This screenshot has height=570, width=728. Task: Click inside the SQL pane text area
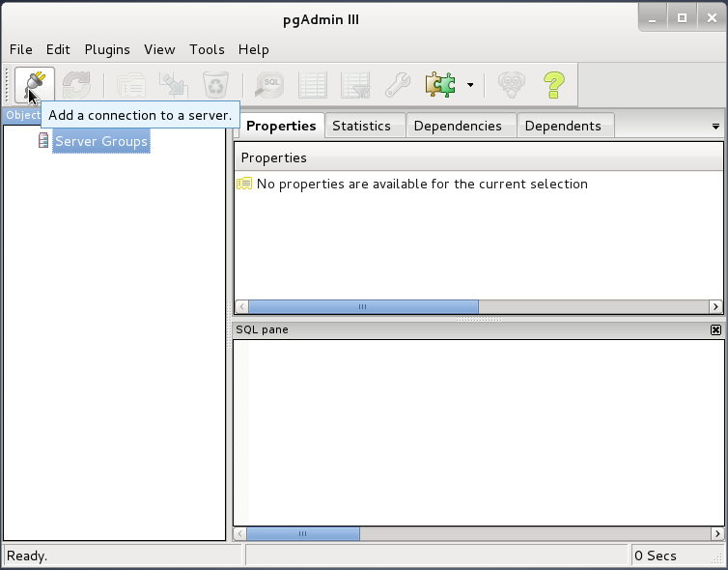coord(479,433)
